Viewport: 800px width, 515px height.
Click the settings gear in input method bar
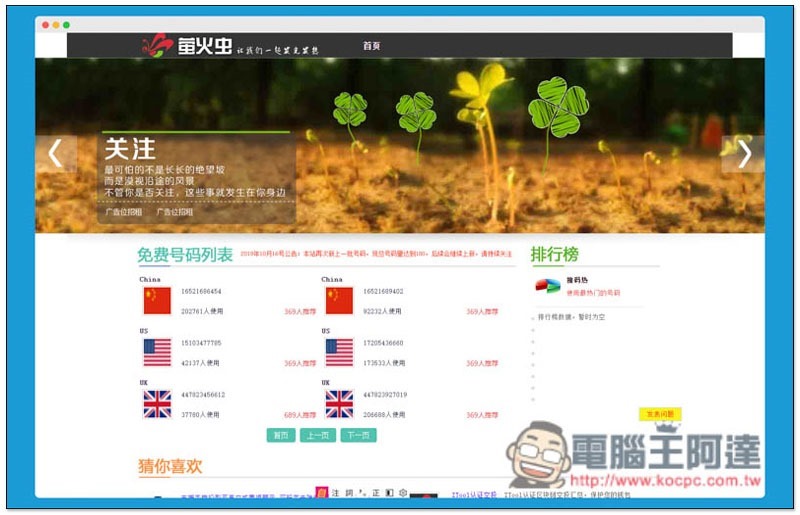pyautogui.click(x=402, y=493)
